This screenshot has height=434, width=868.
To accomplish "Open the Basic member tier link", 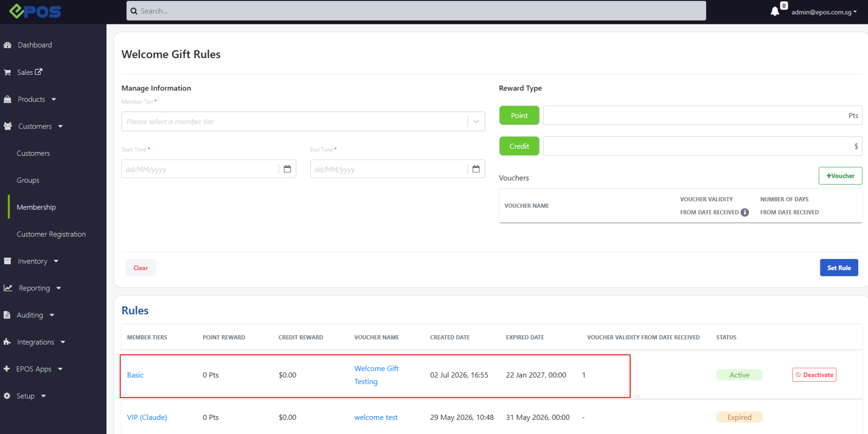I will [x=135, y=375].
